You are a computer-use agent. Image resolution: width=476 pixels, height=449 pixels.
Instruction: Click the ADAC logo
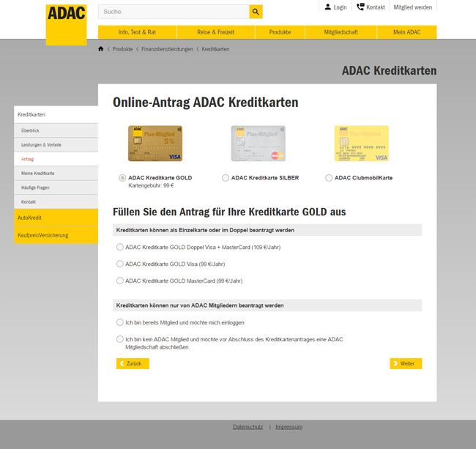66,25
